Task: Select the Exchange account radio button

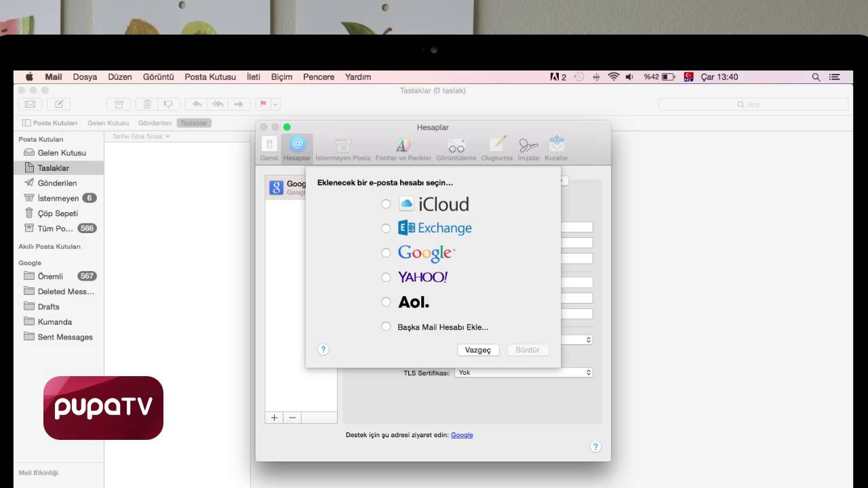Action: click(386, 228)
